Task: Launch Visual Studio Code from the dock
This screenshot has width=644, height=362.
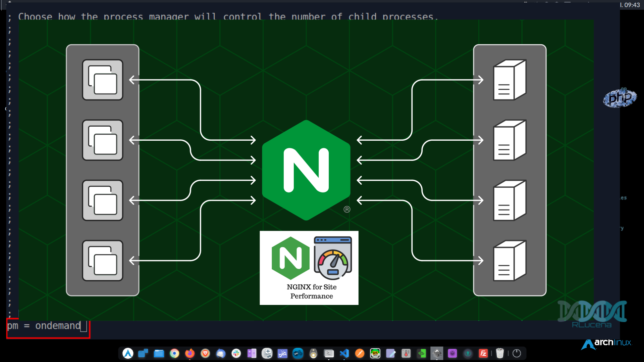Action: (x=344, y=353)
